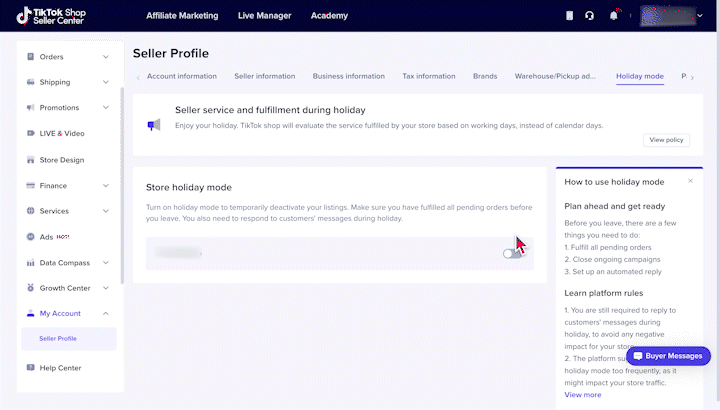The height and width of the screenshot is (410, 720).
Task: Expand the Orders sidebar menu
Action: point(106,57)
